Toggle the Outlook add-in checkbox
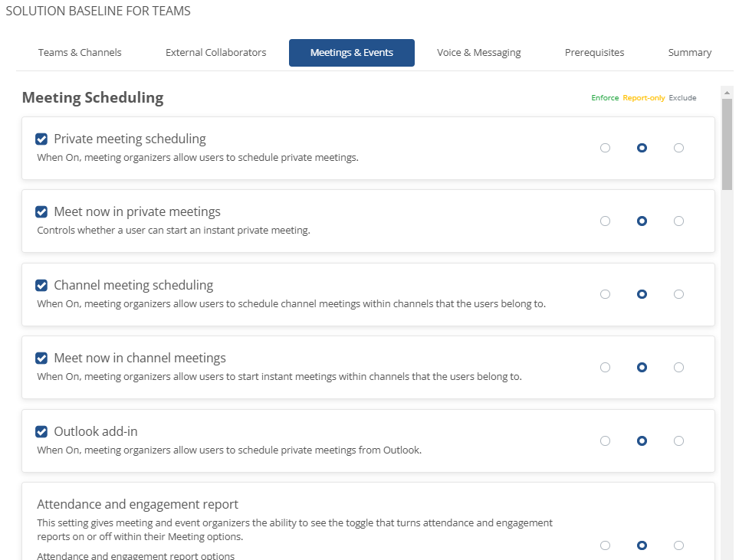The image size is (739, 560). click(41, 432)
